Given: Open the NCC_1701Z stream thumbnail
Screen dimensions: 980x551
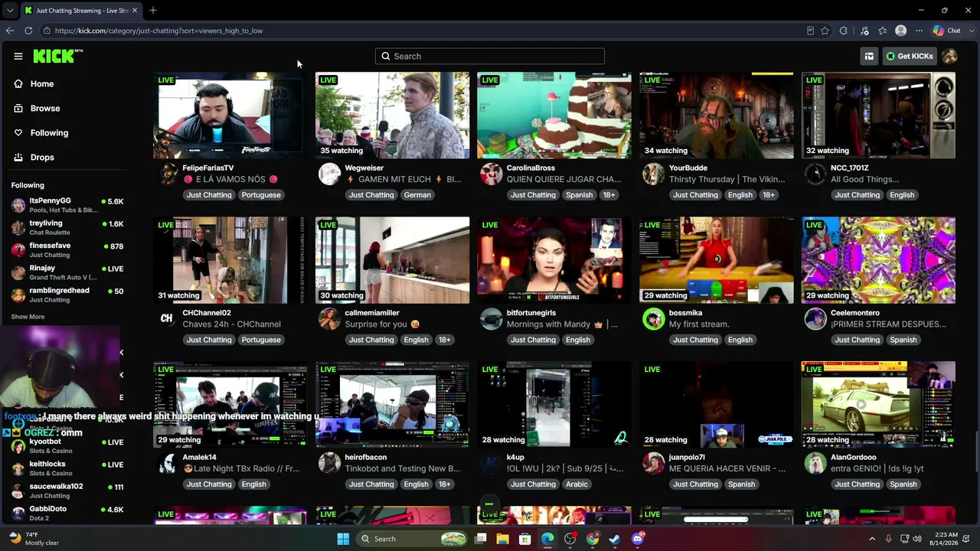Looking at the screenshot, I should (x=878, y=116).
